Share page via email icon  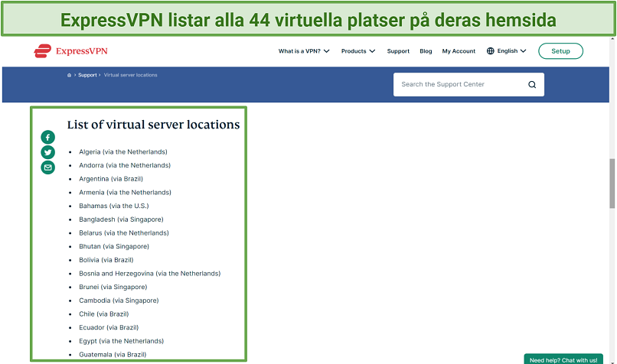(x=48, y=167)
